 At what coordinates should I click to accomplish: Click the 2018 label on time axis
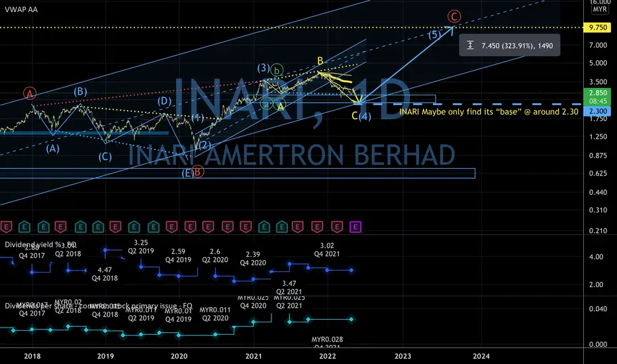tap(32, 356)
